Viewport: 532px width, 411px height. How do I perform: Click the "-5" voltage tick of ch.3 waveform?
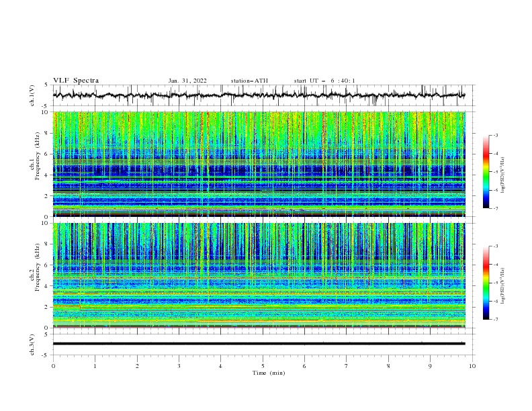(x=46, y=355)
